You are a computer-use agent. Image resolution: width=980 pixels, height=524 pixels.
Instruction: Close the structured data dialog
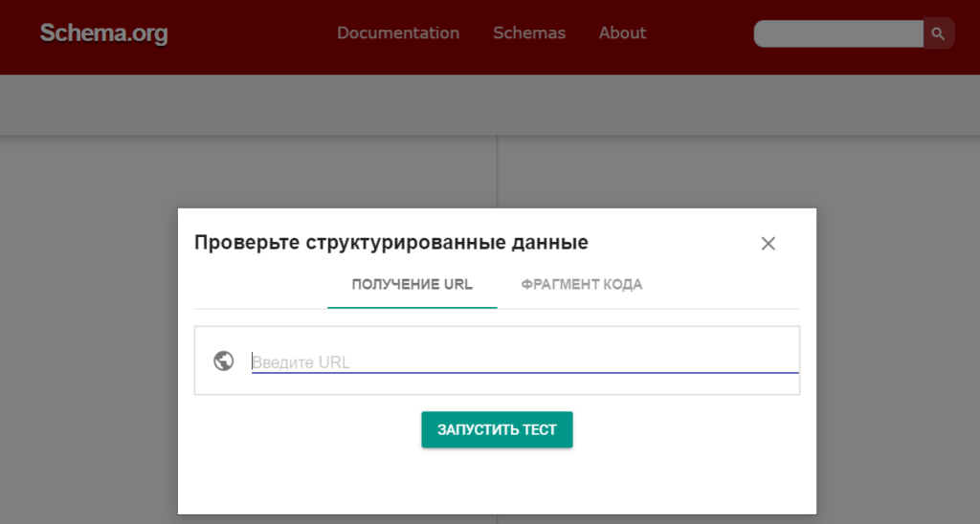(768, 244)
